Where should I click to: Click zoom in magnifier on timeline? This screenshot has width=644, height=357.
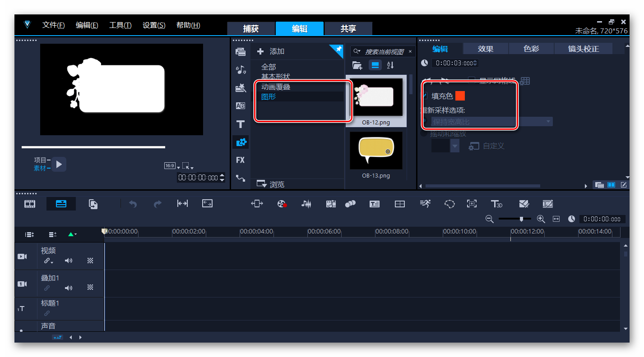click(x=541, y=219)
